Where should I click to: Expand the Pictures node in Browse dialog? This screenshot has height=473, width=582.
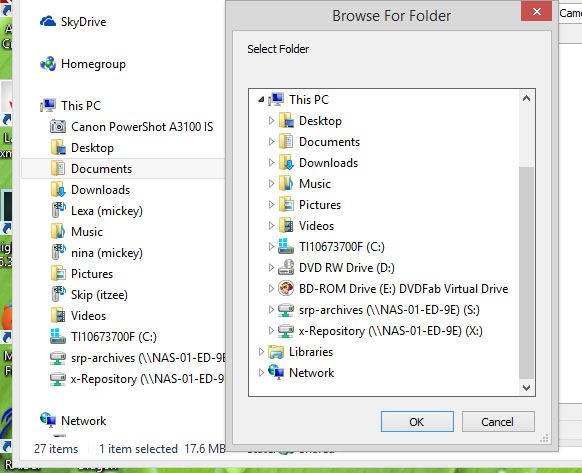pos(271,205)
